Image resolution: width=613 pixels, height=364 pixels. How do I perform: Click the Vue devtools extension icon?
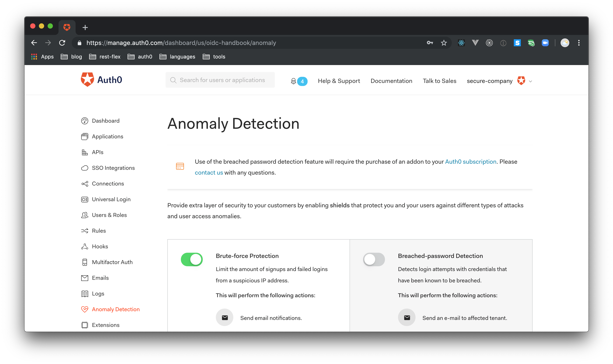(x=475, y=43)
